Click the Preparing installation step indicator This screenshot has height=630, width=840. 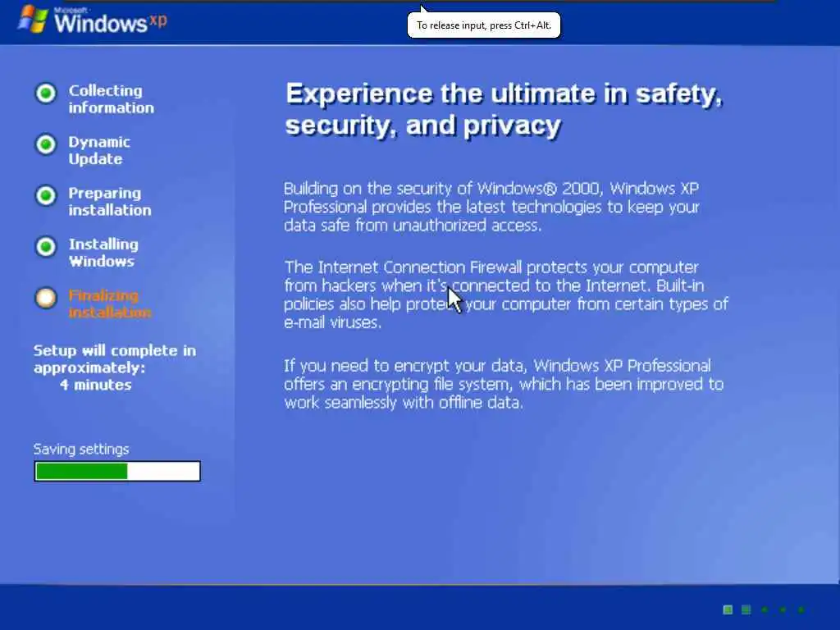click(x=46, y=195)
